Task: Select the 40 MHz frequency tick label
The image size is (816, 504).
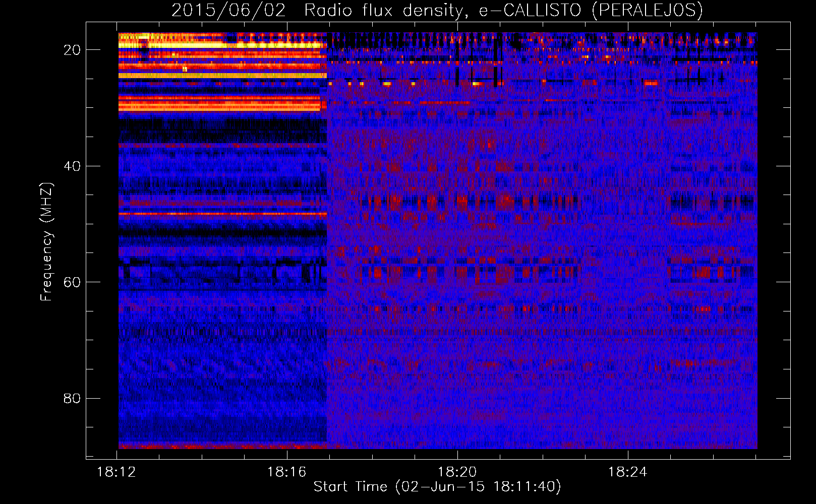Action: tap(72, 166)
